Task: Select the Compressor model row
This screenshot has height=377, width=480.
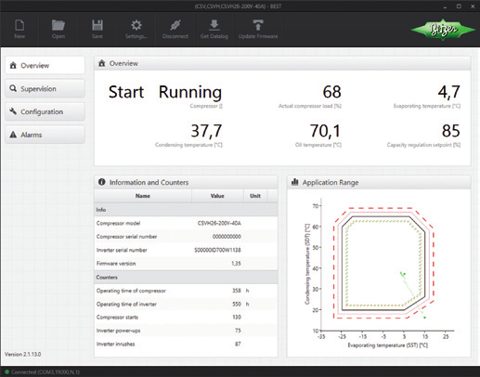Action: click(186, 223)
